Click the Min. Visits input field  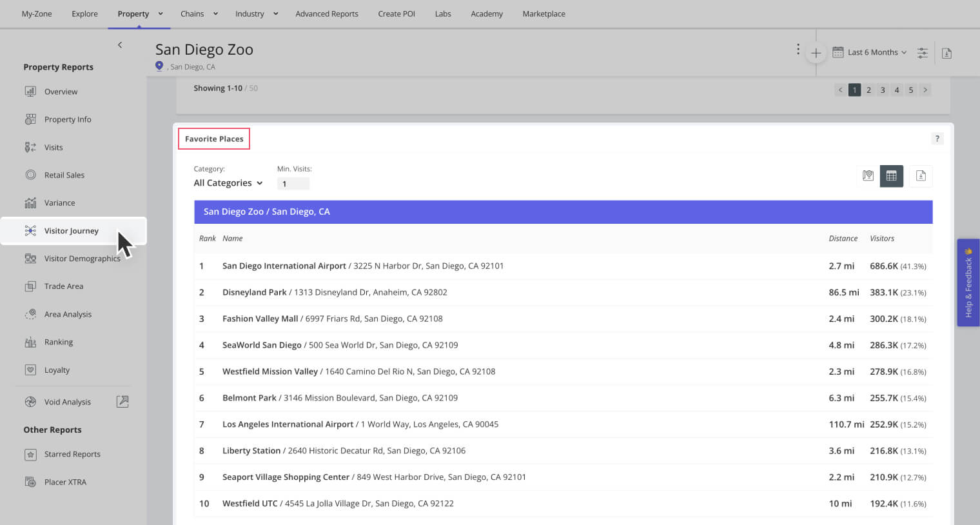coord(293,184)
